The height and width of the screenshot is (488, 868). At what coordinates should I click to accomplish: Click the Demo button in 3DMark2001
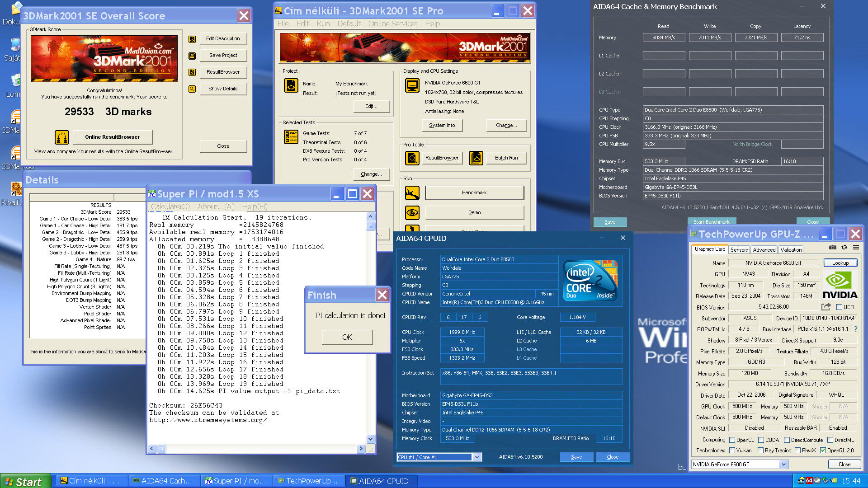pyautogui.click(x=474, y=212)
